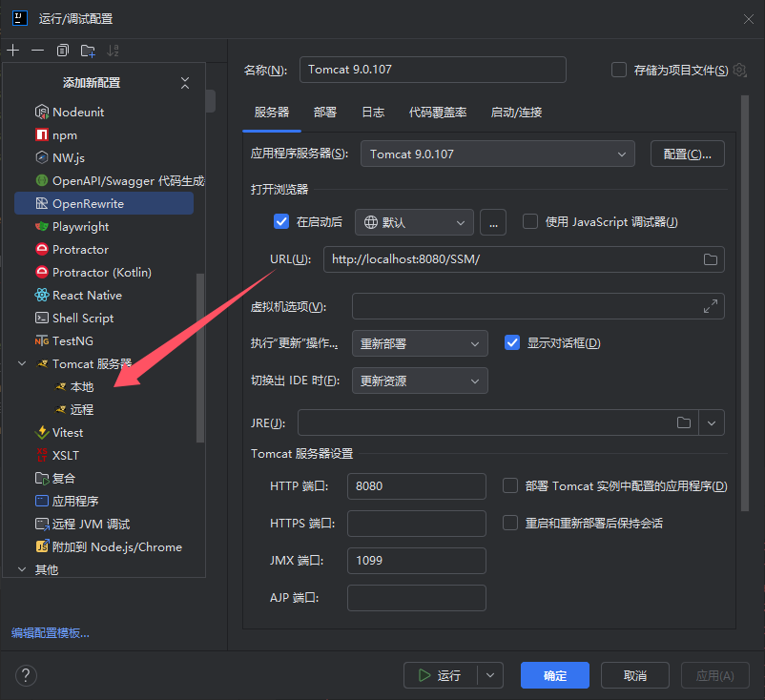Click the ellipsis browser settings button

[x=493, y=222]
